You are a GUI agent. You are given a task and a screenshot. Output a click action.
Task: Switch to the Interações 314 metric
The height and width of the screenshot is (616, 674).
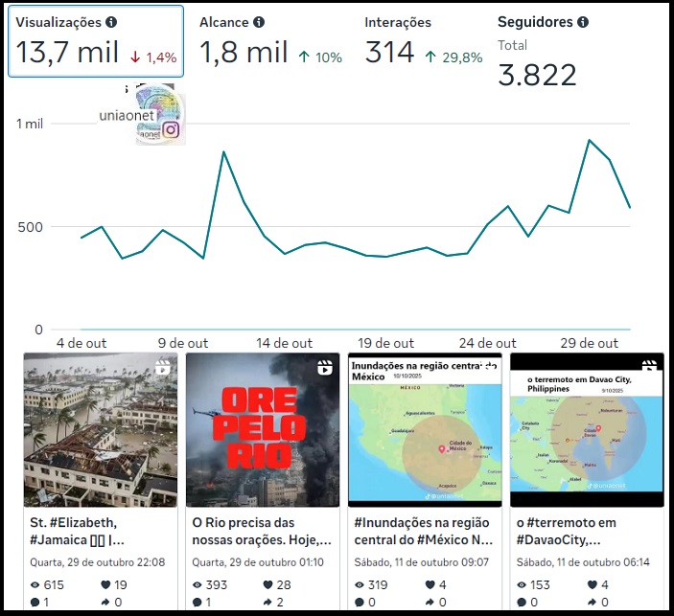click(x=423, y=41)
